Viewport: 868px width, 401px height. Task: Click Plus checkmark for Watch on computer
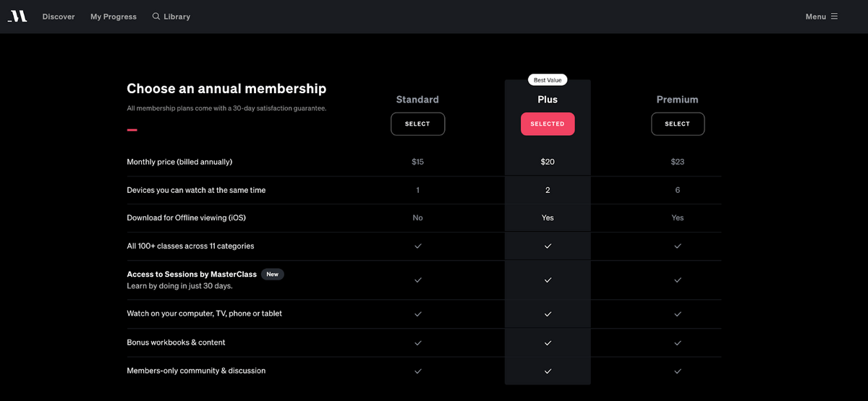click(x=548, y=314)
